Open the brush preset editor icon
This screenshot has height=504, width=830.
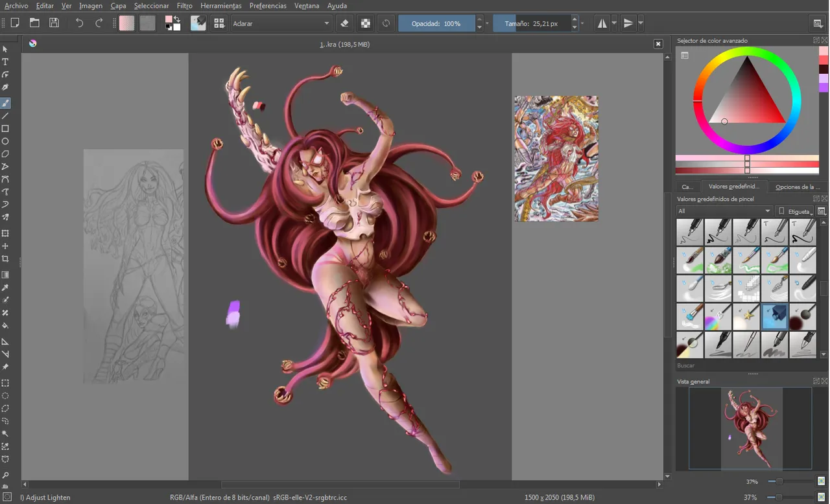198,23
